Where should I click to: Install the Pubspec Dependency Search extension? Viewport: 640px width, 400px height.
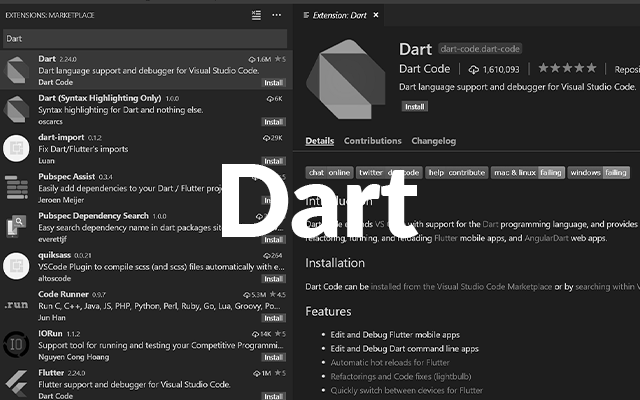click(273, 240)
